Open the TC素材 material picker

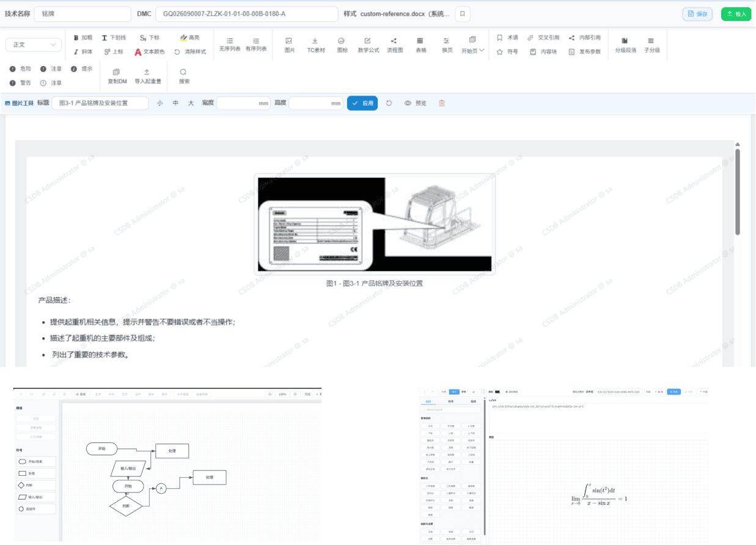coord(315,45)
